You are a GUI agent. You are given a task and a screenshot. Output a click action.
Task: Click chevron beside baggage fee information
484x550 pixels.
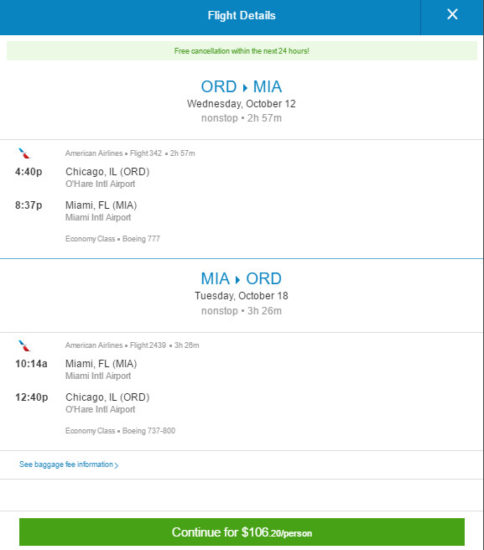tap(117, 465)
